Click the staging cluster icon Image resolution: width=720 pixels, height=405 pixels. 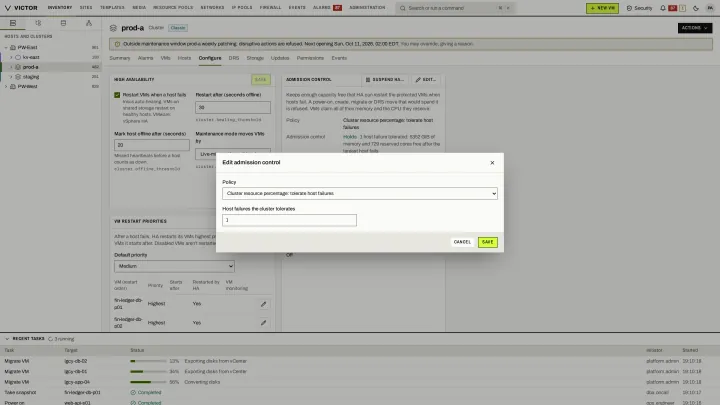[18, 77]
